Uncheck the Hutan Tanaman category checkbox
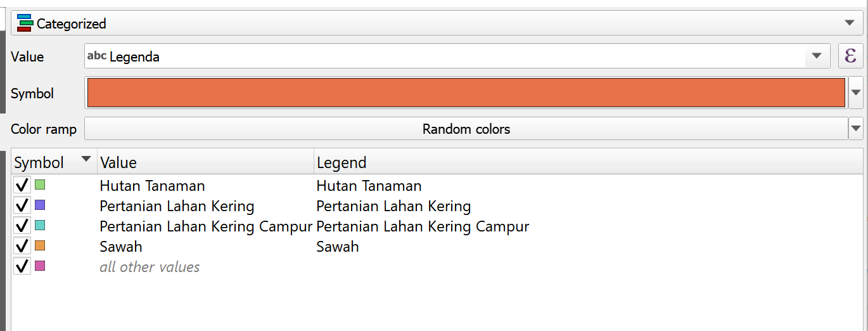The image size is (868, 331). [22, 185]
